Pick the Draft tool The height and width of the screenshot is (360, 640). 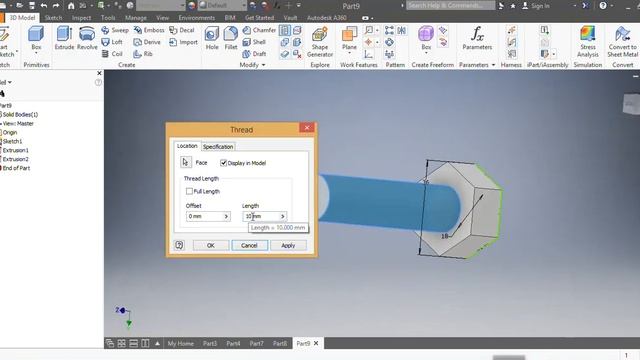click(254, 54)
